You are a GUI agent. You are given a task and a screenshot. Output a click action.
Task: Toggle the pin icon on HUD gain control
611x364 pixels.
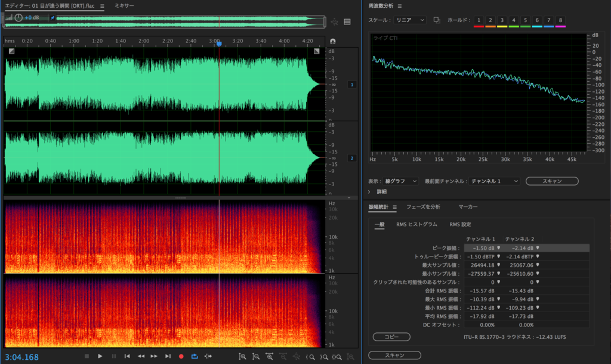click(53, 18)
